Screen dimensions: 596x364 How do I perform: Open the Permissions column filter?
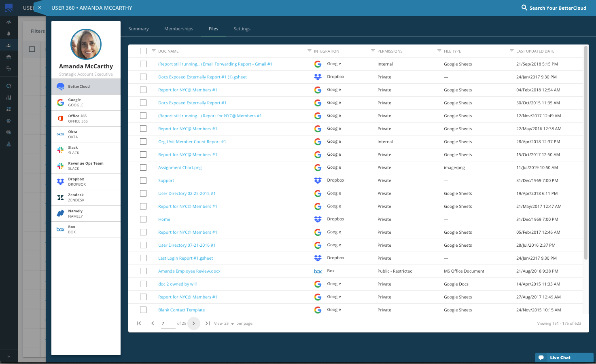373,51
